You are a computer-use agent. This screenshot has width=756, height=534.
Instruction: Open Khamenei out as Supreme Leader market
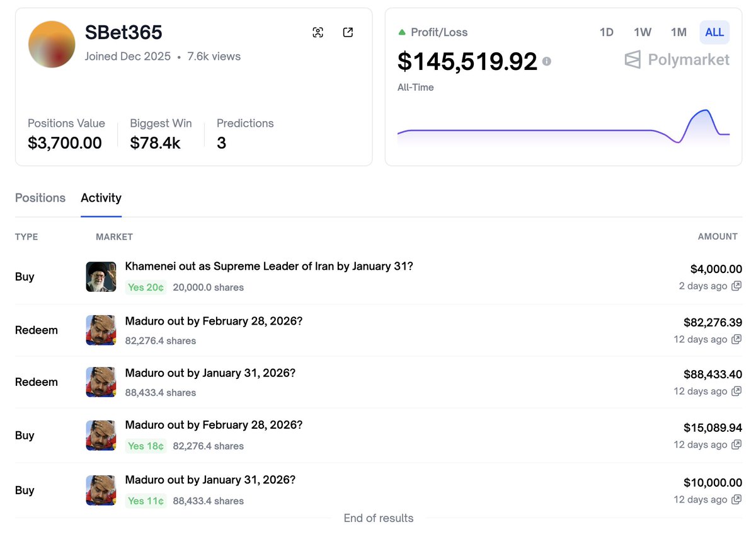point(269,267)
